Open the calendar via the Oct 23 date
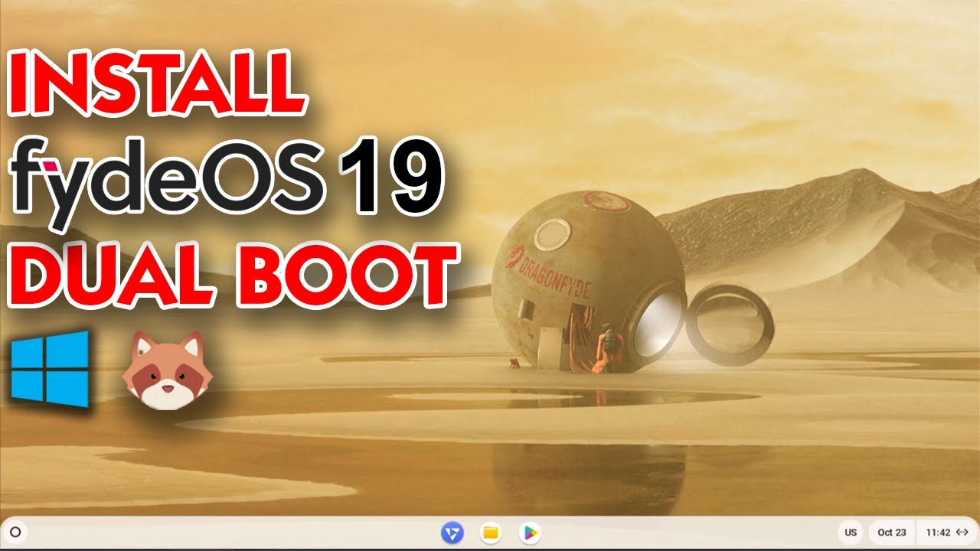Screen dimensions: 980x551 (x=892, y=532)
